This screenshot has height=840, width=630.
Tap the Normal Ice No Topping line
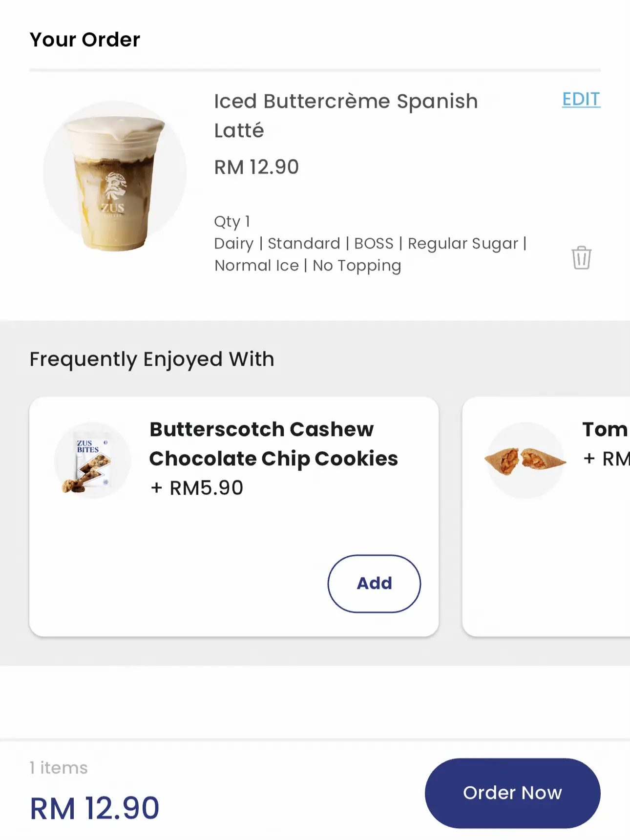click(x=308, y=265)
